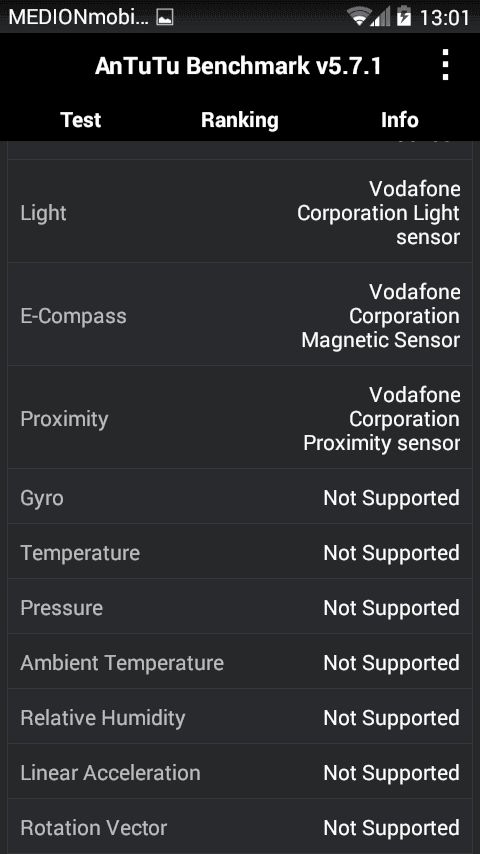Tap the Proximity sensor entry

tap(240, 417)
